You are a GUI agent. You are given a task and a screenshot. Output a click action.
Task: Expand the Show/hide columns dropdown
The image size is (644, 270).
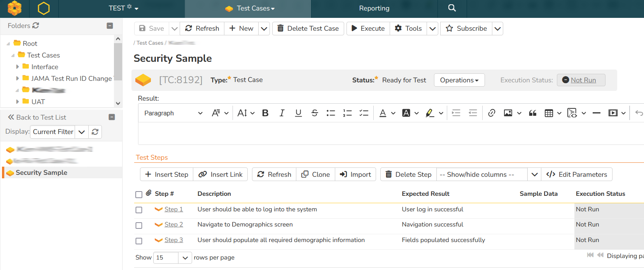pyautogui.click(x=534, y=174)
